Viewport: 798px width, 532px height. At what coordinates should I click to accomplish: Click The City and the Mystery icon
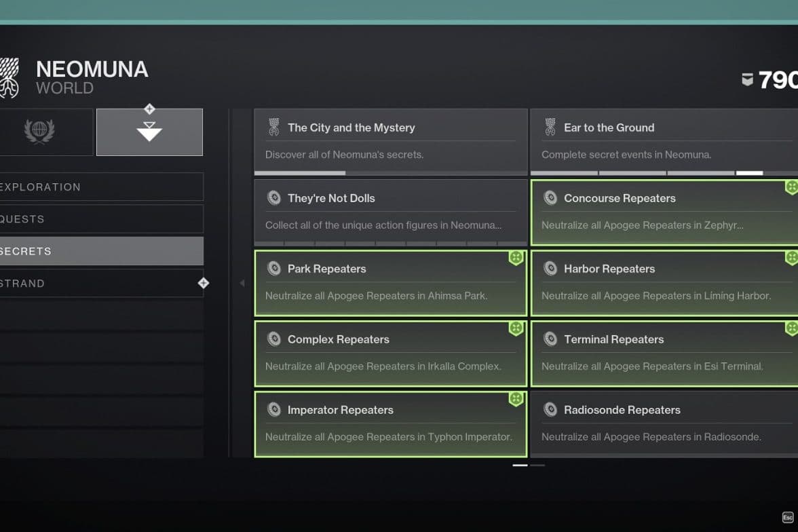[274, 128]
